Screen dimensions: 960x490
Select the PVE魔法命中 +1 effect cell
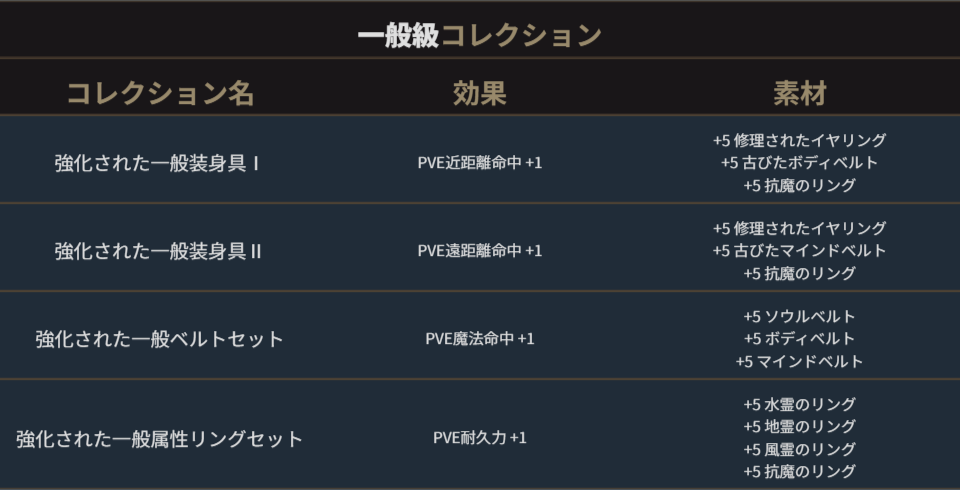[x=479, y=339]
